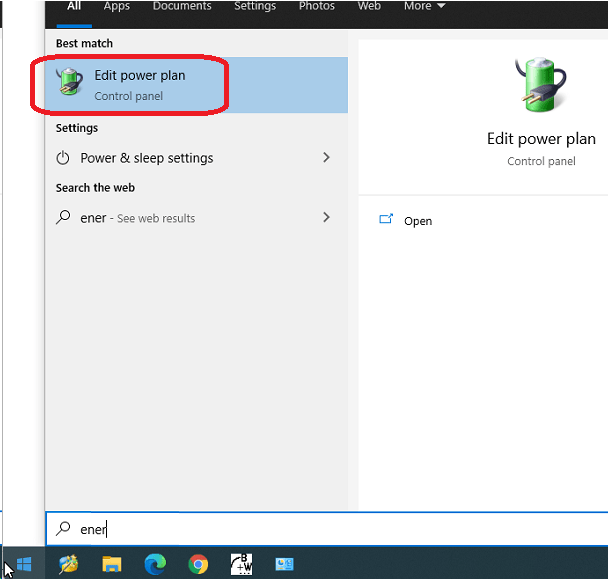Switch to the Documents search tab
608x580 pixels.
pos(182,6)
